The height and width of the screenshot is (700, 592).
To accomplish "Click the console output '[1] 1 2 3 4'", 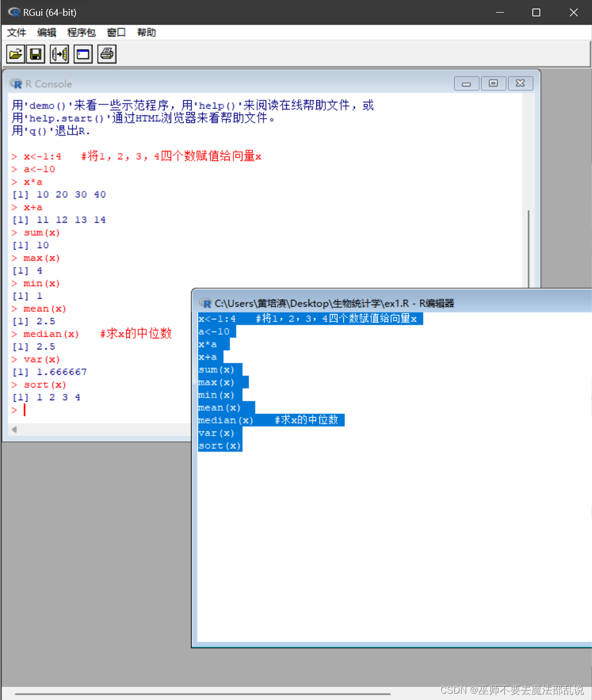I will pos(46,398).
